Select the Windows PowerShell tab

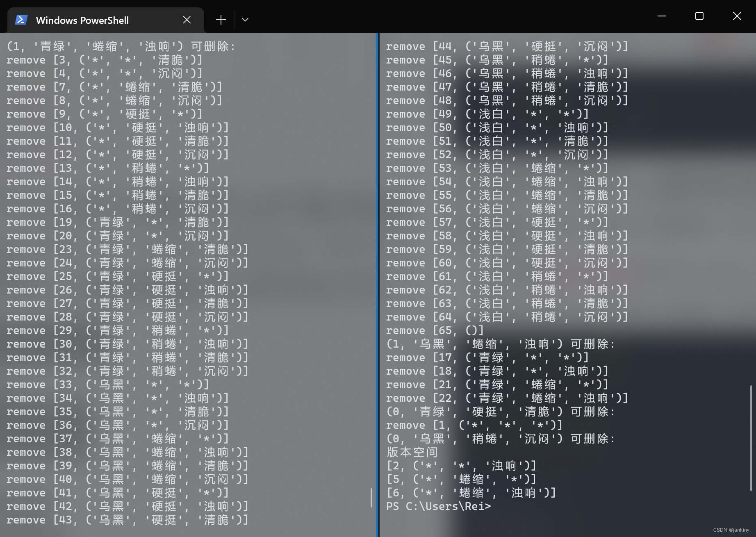(106, 20)
